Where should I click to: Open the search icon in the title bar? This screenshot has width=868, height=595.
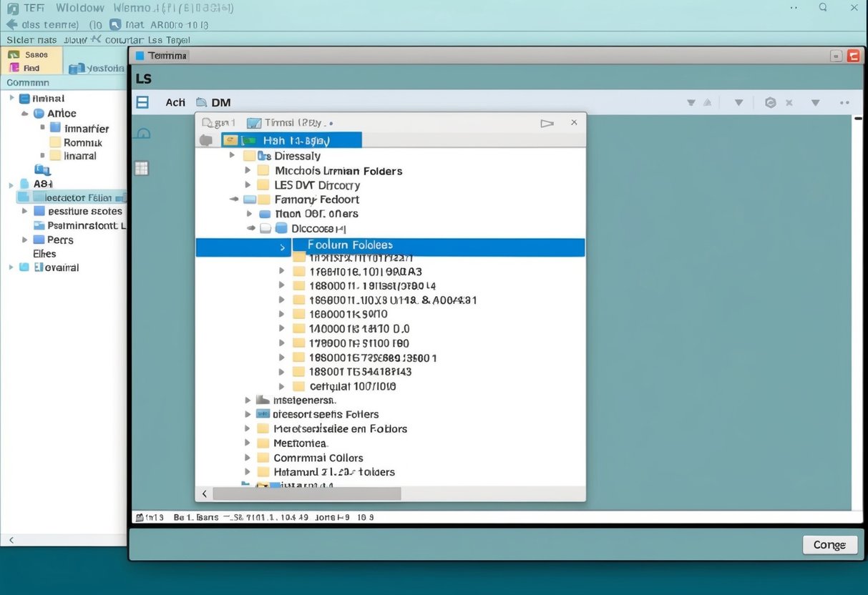(x=822, y=8)
